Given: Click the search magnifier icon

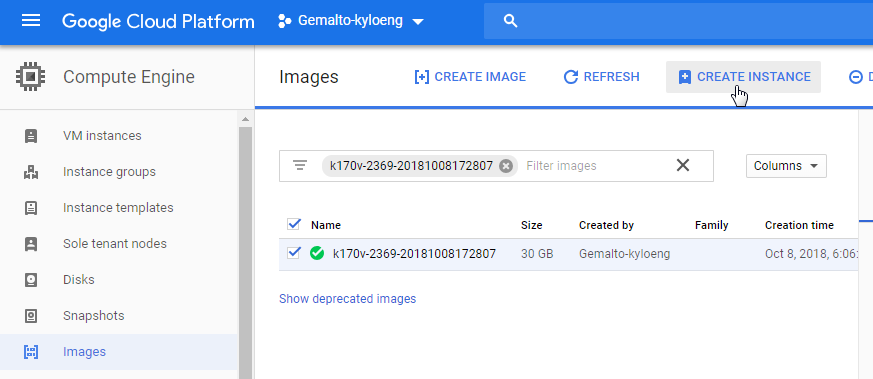Looking at the screenshot, I should (x=511, y=22).
